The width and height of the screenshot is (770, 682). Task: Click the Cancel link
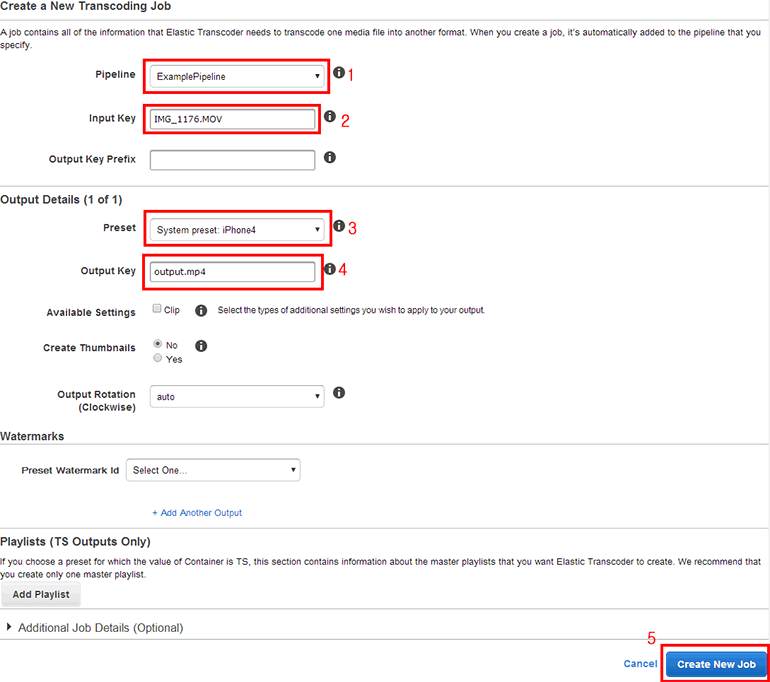click(640, 664)
